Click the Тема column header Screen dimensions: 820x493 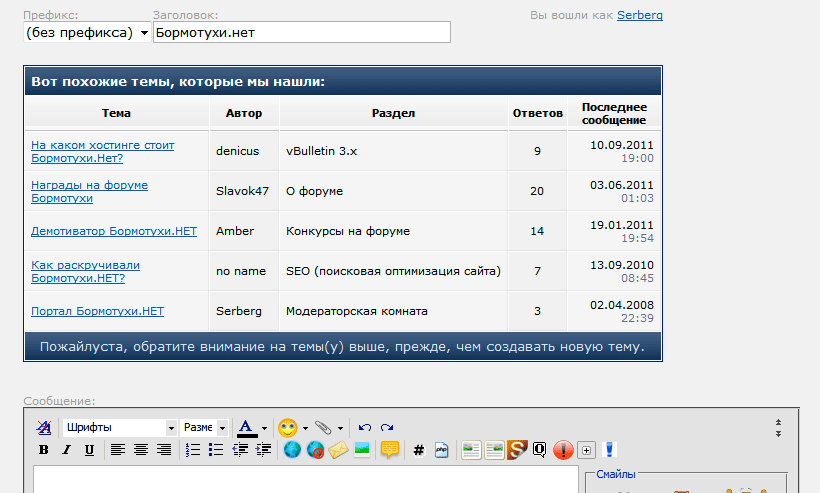tap(116, 113)
